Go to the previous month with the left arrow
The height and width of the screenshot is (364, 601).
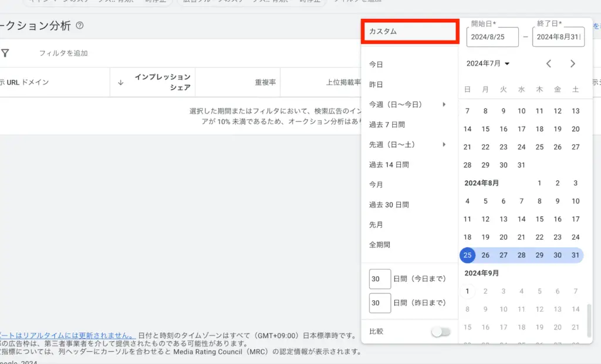(549, 63)
